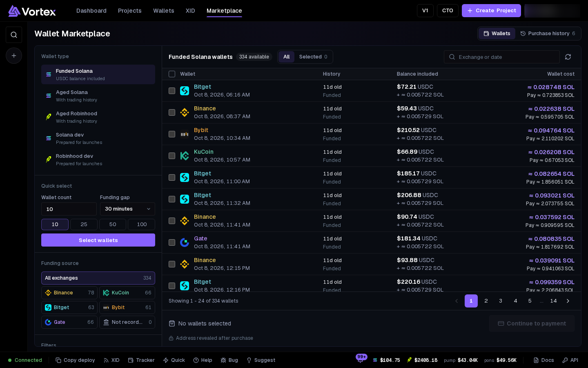Screen dimensions: 588x368
Task: Filter funding source by Binance
Action: (x=69, y=293)
